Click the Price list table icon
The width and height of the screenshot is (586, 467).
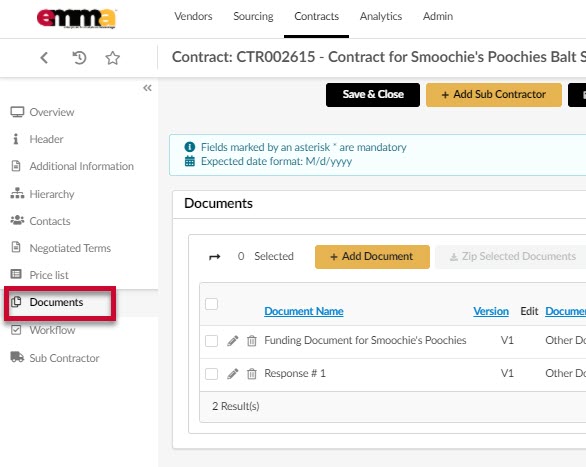16,274
